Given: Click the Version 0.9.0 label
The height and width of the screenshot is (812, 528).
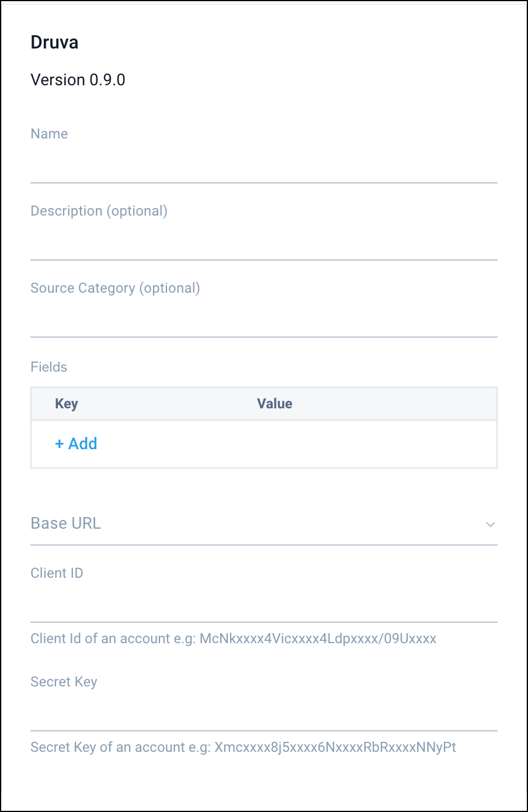Looking at the screenshot, I should (x=78, y=79).
